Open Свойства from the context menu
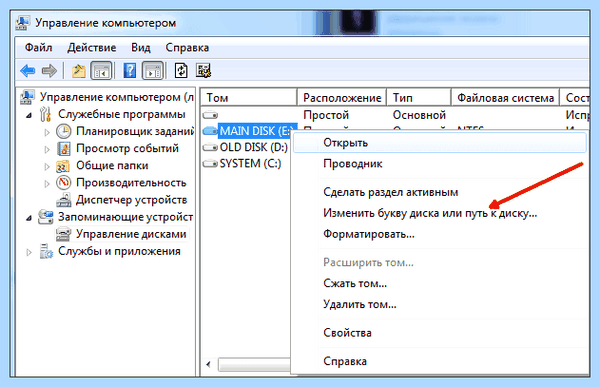 click(x=440, y=333)
